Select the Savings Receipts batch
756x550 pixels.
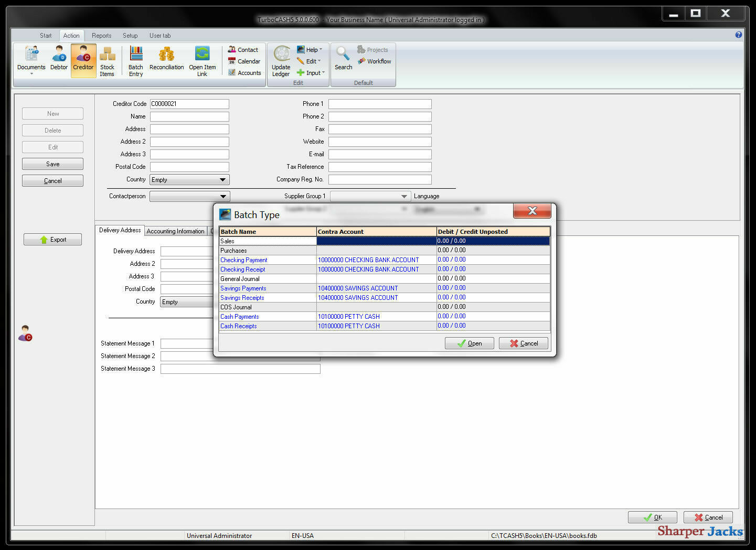pos(385,298)
